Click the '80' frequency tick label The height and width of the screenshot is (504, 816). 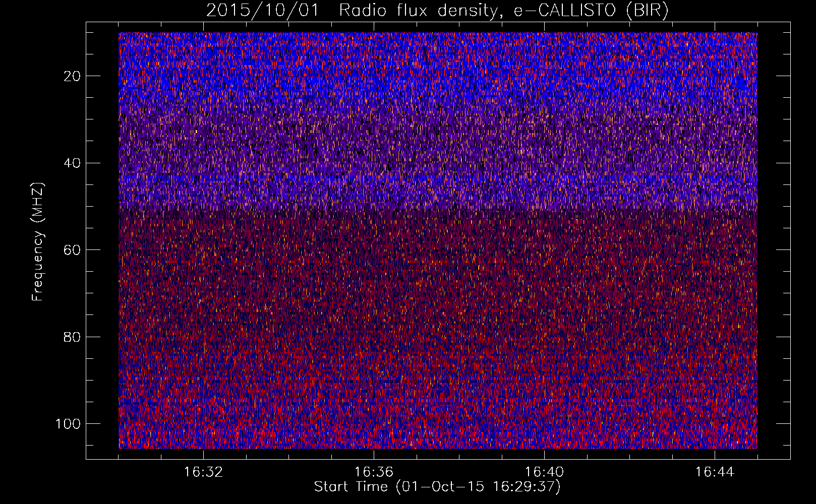click(x=73, y=337)
